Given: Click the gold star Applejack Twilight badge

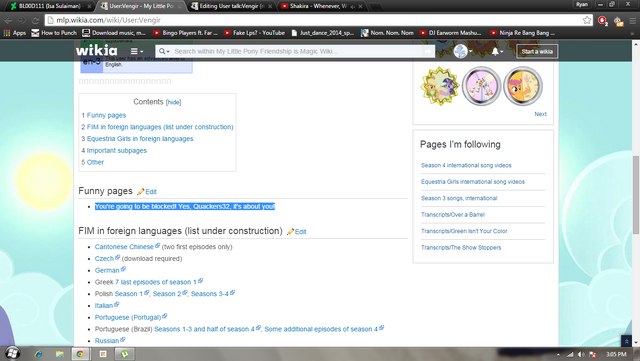Looking at the screenshot, I should [440, 86].
